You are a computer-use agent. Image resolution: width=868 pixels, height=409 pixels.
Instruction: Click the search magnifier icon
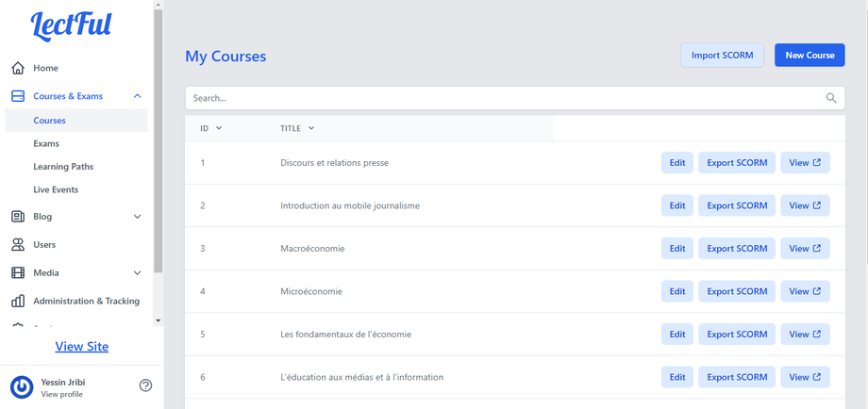pyautogui.click(x=831, y=98)
